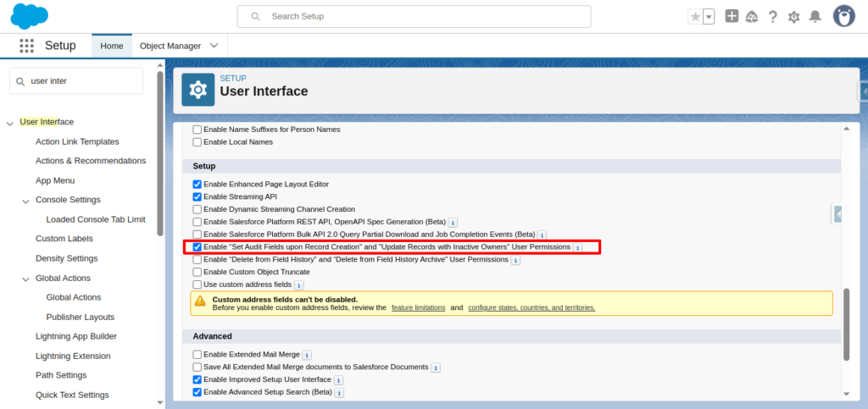Enable Name Suffixes for Person Names checkbox
Viewport: 868px width, 409px height.
[197, 130]
